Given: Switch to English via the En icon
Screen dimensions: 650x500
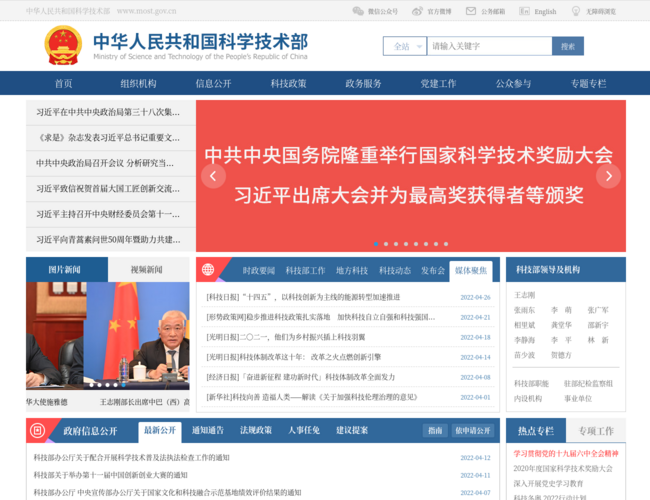Looking at the screenshot, I should click(524, 11).
